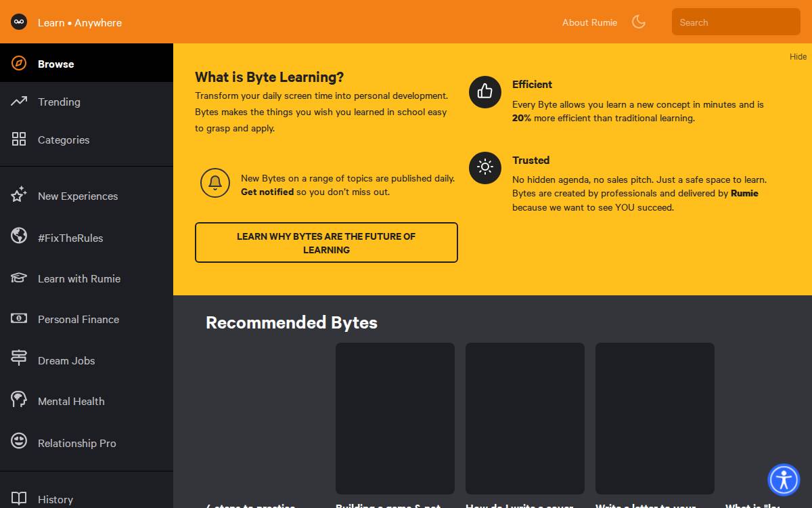Click History book icon
Viewport: 812px width, 508px height.
(x=19, y=499)
